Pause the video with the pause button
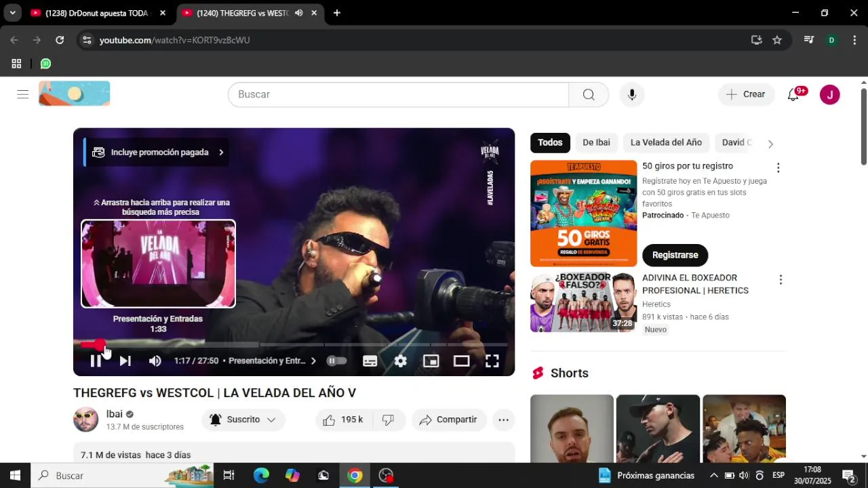Viewport: 868px width, 488px height. (x=96, y=361)
